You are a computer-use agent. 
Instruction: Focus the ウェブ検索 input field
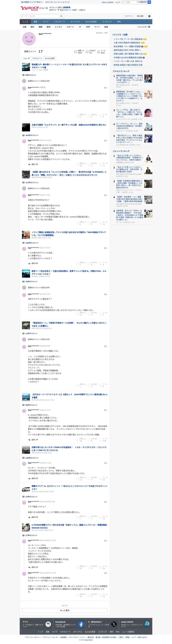(129, 2)
